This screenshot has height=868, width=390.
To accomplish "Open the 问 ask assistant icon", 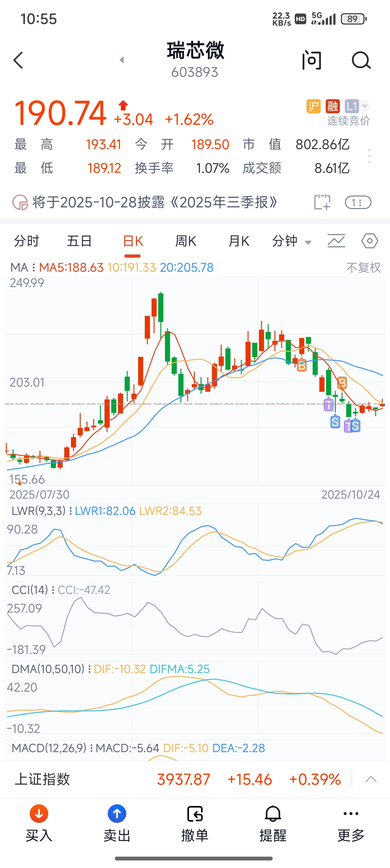I will pos(312,60).
